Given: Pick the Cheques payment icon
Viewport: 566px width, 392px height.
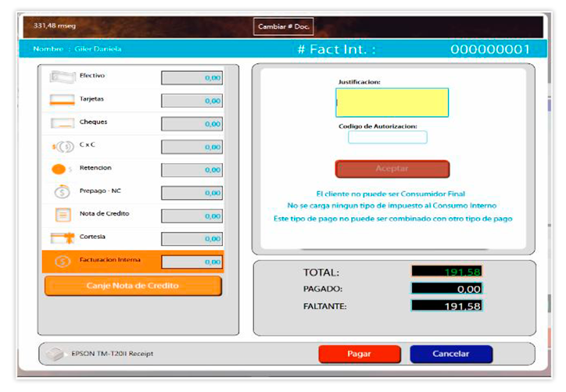Looking at the screenshot, I should 61,123.
